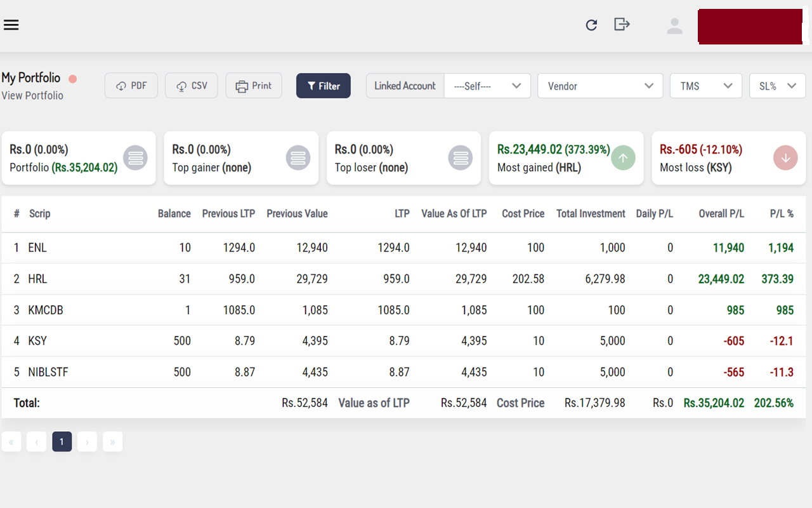Download portfolio as CSV
The width and height of the screenshot is (812, 508).
point(192,86)
